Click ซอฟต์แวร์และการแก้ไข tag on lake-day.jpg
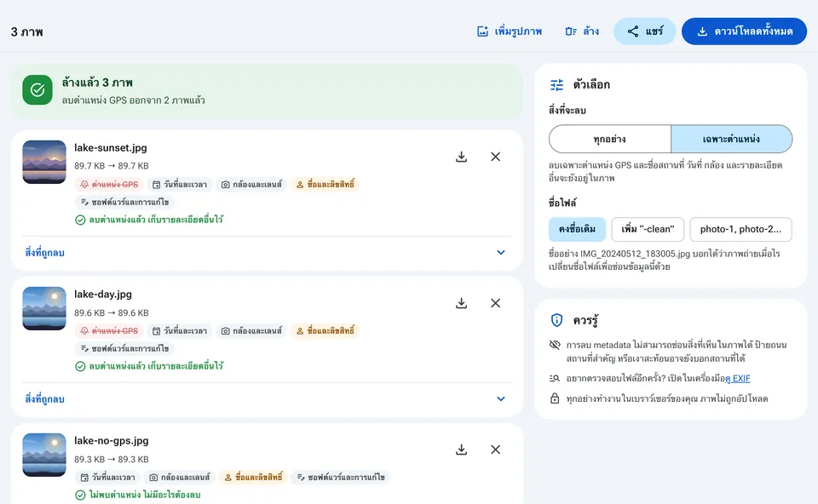Viewport: 818px width, 504px height. point(124,349)
